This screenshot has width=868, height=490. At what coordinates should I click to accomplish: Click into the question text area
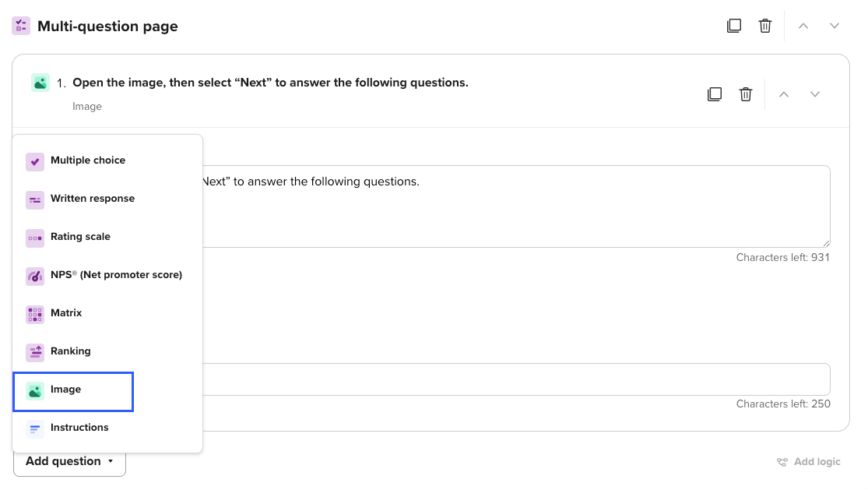[x=514, y=210]
